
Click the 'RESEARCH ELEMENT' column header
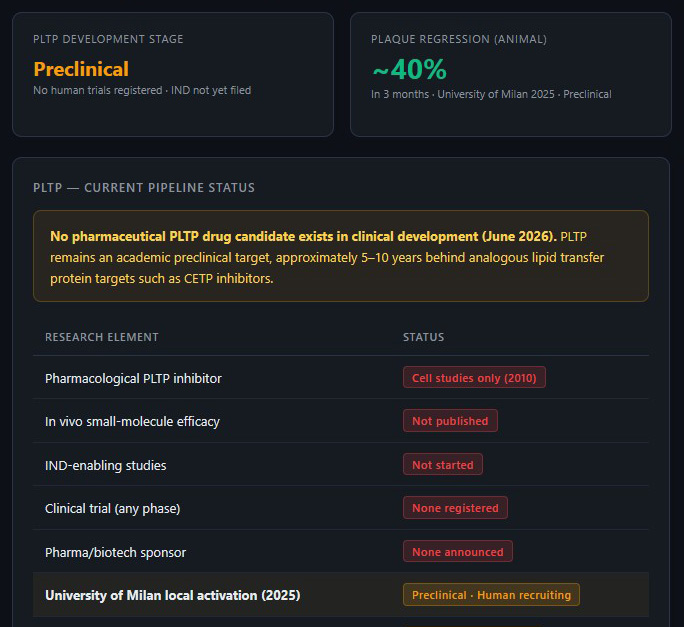pyautogui.click(x=102, y=337)
